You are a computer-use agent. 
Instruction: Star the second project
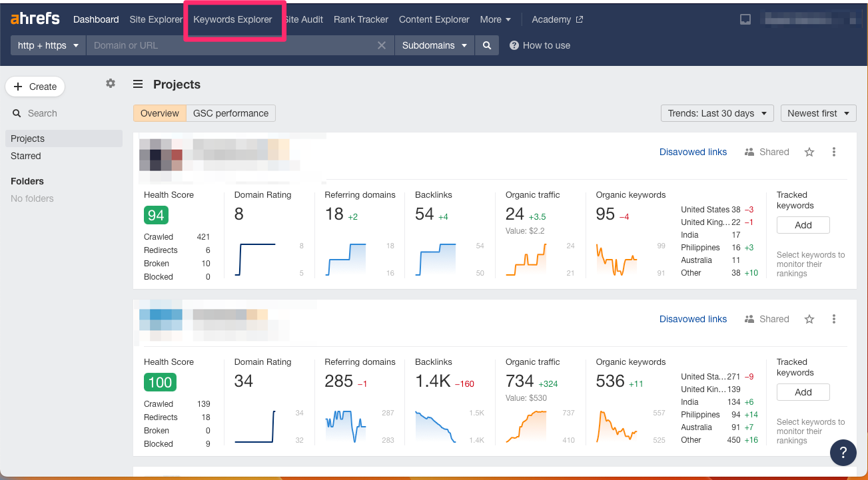pos(809,319)
